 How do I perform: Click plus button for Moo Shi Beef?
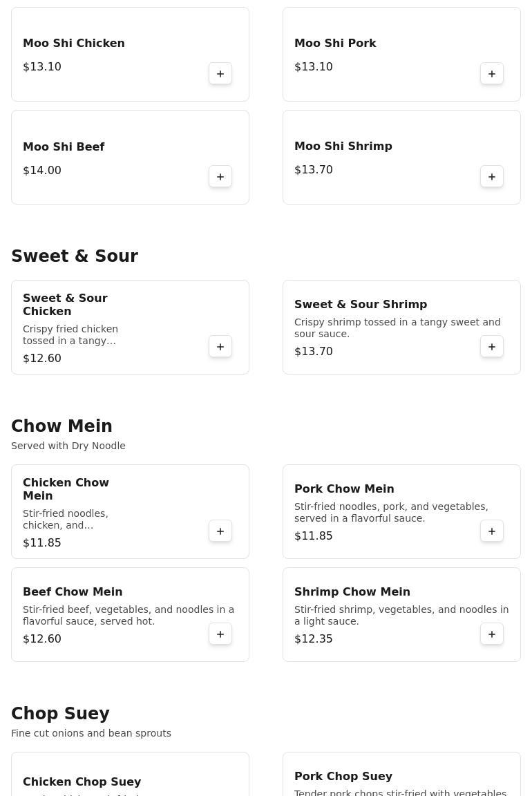tap(220, 177)
